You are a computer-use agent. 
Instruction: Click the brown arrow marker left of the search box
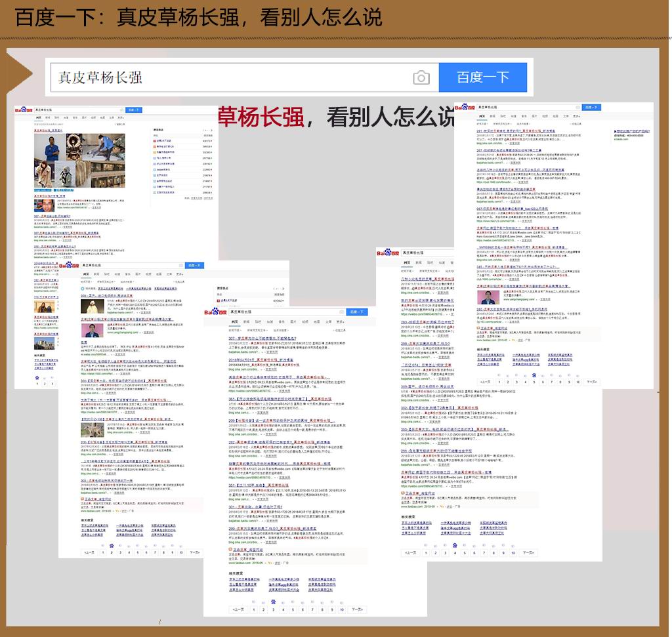pos(19,73)
